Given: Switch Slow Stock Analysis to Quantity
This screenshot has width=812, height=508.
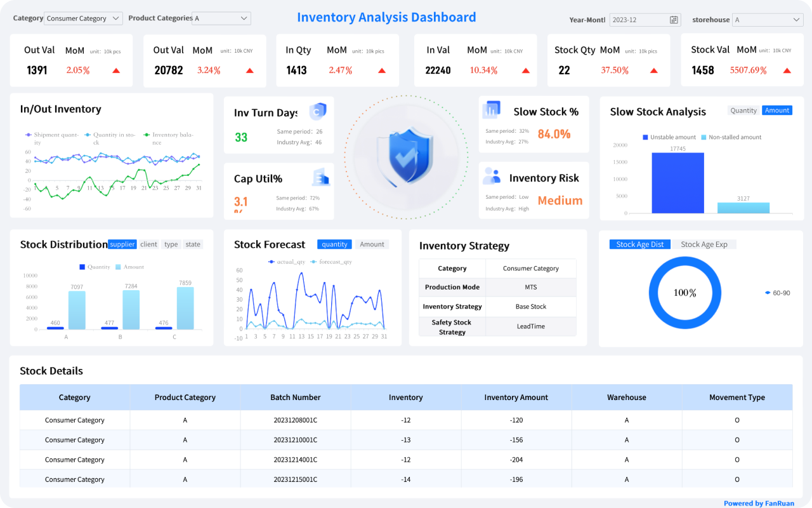Looking at the screenshot, I should pos(743,110).
